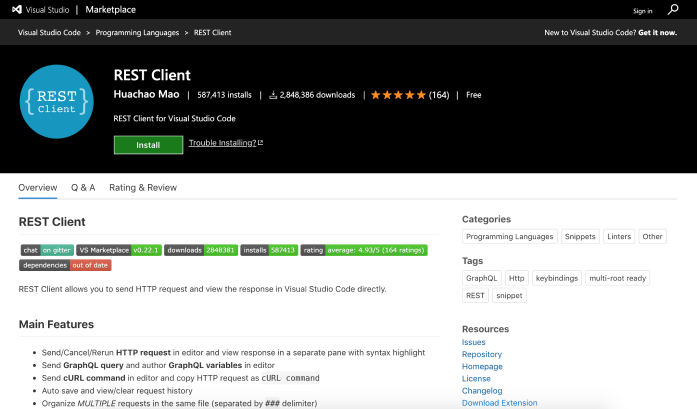Screen dimensions: 697x409
Task: Click the GraphQL tag
Action: (481, 278)
